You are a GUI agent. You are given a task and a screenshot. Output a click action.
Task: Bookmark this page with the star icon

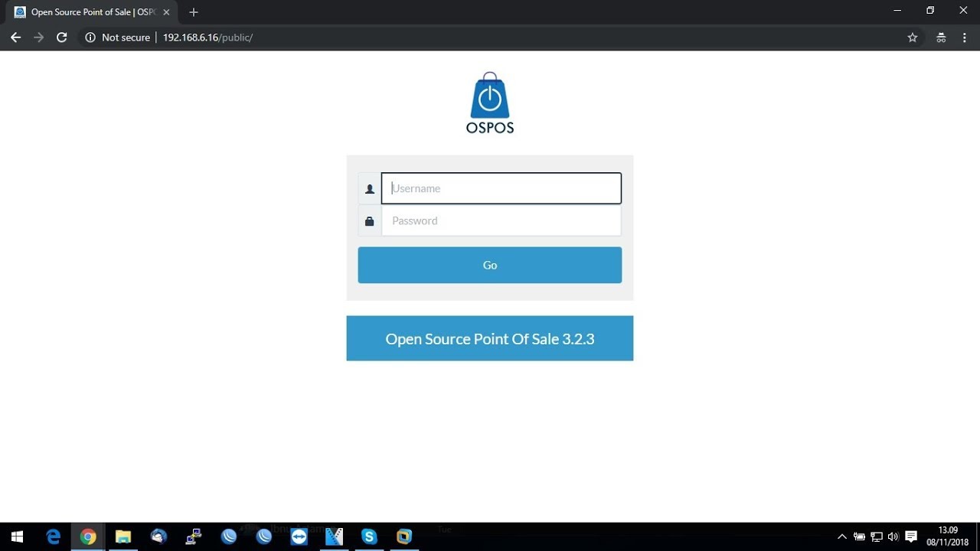tap(913, 37)
